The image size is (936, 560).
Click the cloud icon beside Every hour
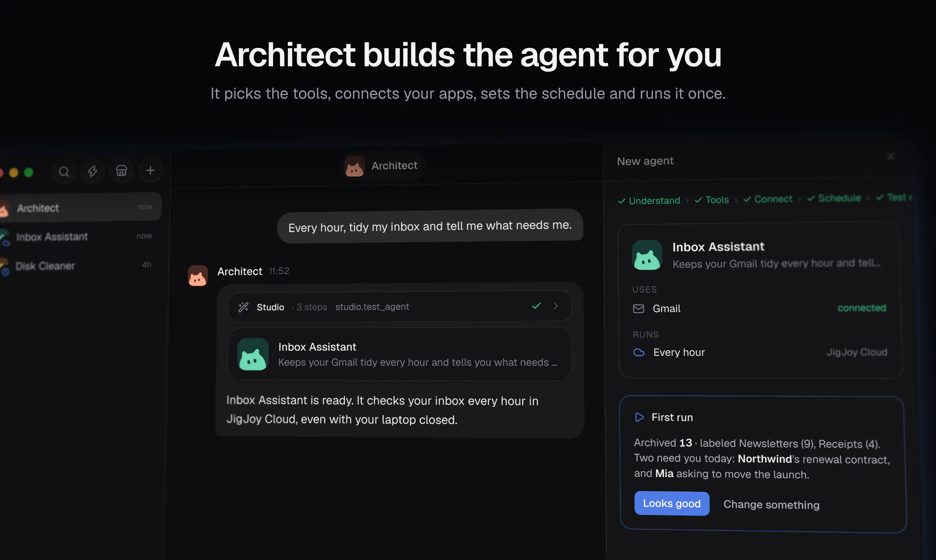639,352
